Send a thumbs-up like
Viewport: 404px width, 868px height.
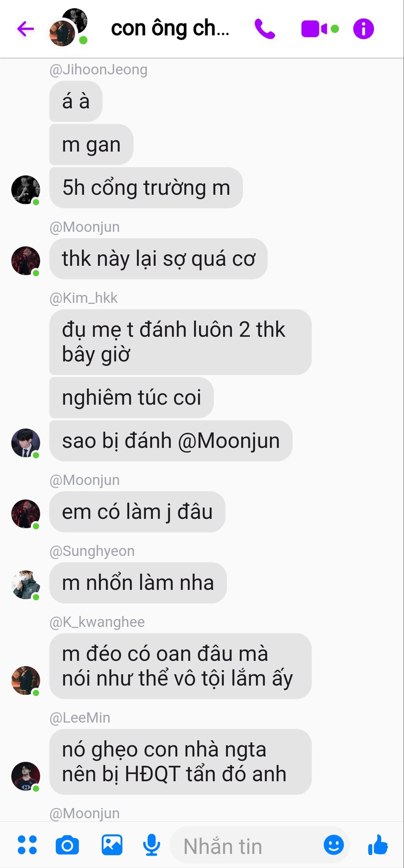tap(378, 844)
